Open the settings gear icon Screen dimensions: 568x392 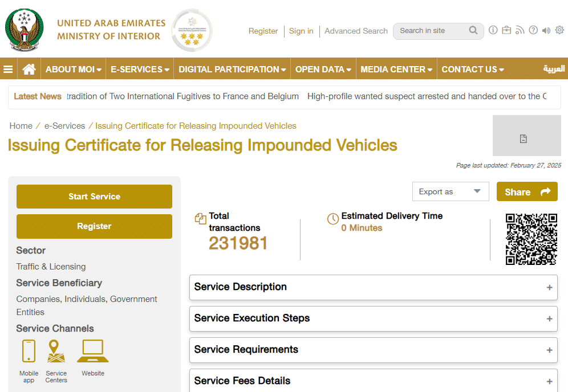(x=559, y=31)
